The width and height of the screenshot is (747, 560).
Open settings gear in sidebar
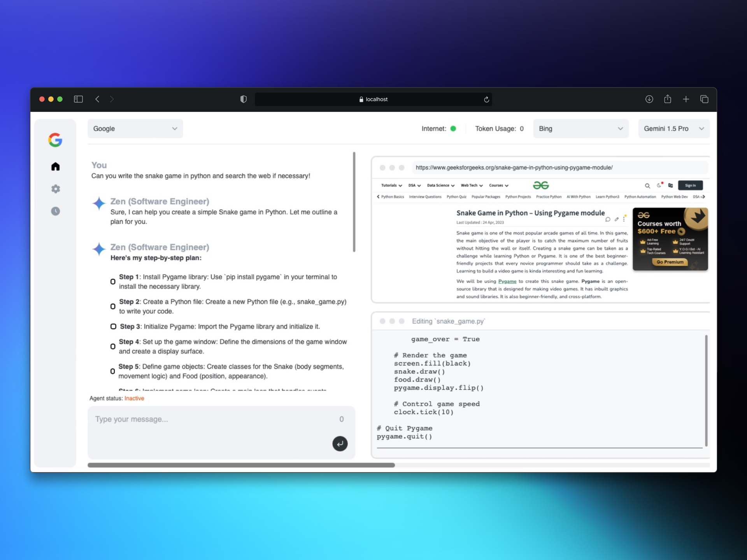tap(55, 189)
